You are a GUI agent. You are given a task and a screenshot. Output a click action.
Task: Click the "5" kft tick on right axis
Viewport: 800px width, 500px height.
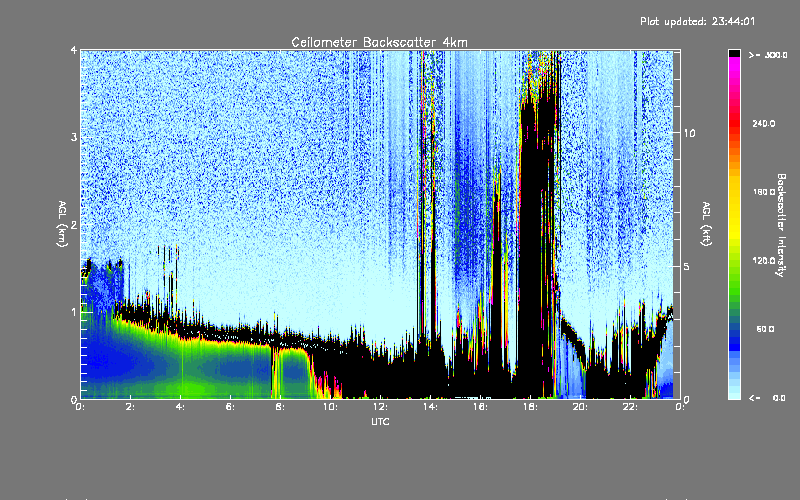(686, 266)
